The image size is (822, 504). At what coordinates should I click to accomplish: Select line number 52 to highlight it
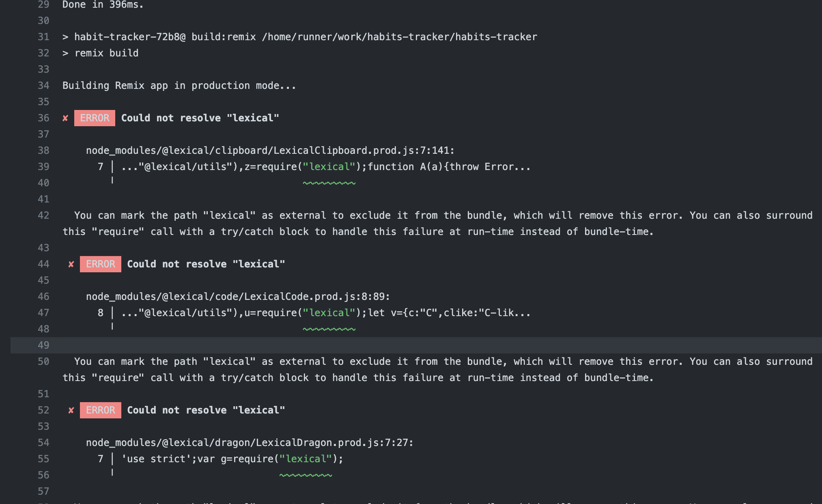pyautogui.click(x=43, y=410)
